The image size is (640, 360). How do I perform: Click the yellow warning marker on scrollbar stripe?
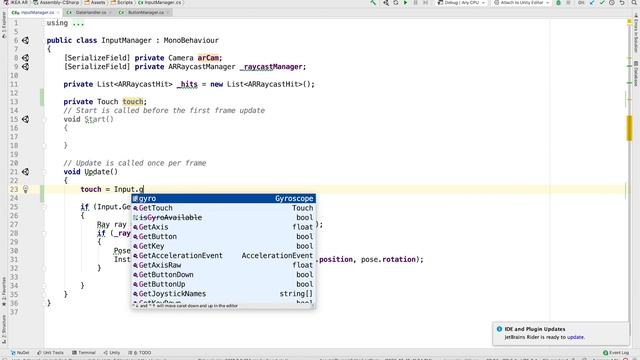[x=629, y=128]
